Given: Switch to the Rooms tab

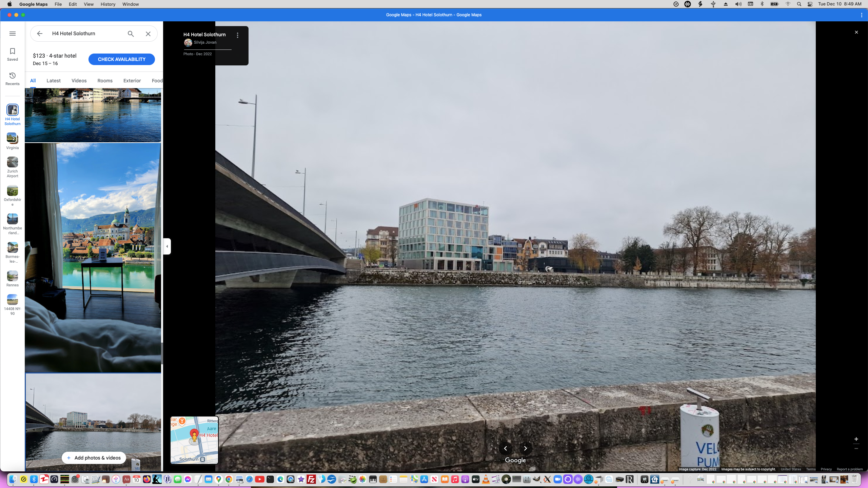Looking at the screenshot, I should click(x=104, y=81).
